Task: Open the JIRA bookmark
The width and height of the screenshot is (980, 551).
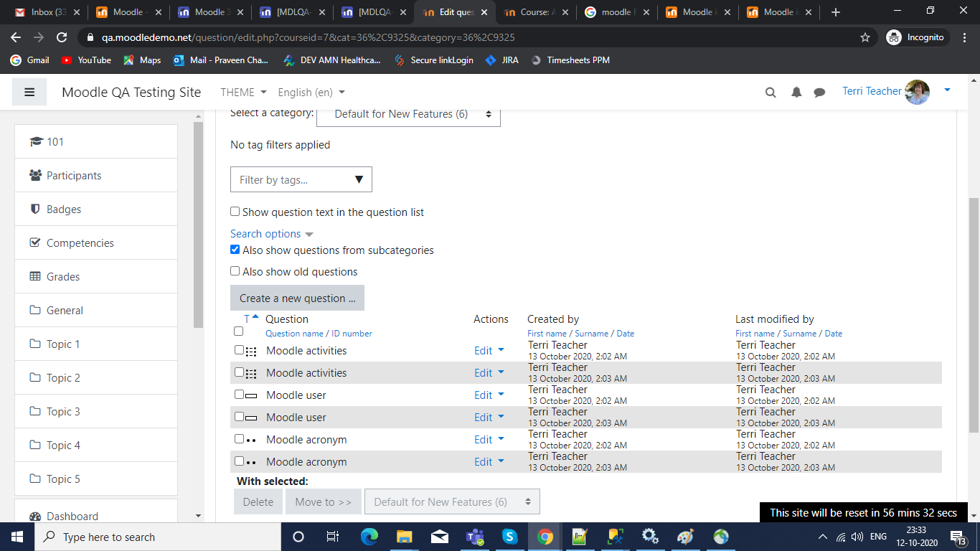Action: click(501, 60)
